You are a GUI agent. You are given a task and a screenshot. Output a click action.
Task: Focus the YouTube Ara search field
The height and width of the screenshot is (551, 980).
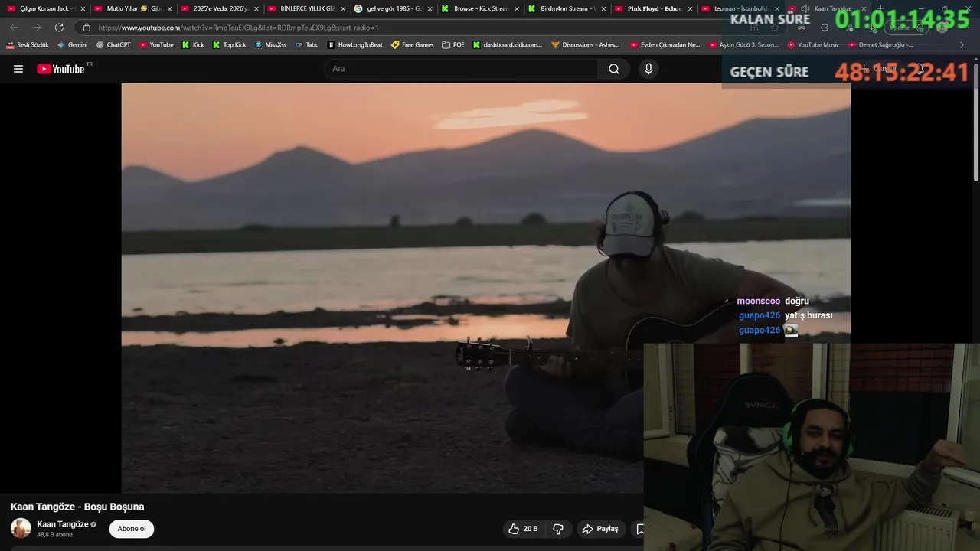tap(462, 69)
